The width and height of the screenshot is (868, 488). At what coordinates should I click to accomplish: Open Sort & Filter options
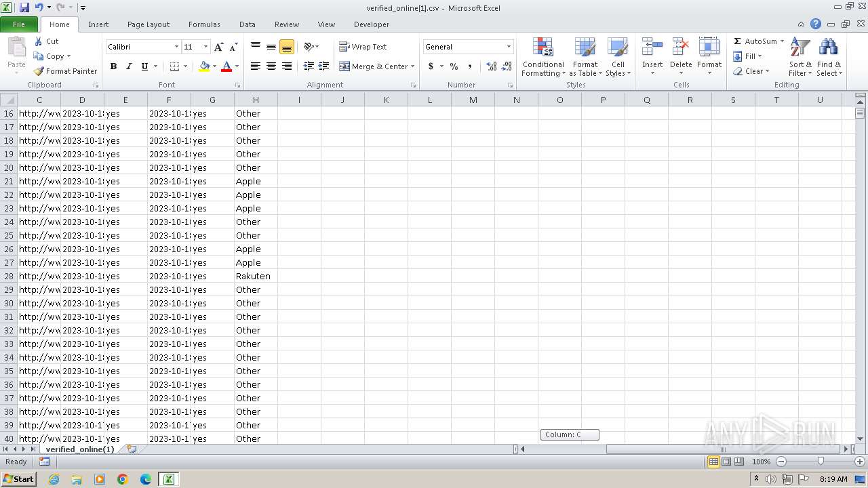800,58
